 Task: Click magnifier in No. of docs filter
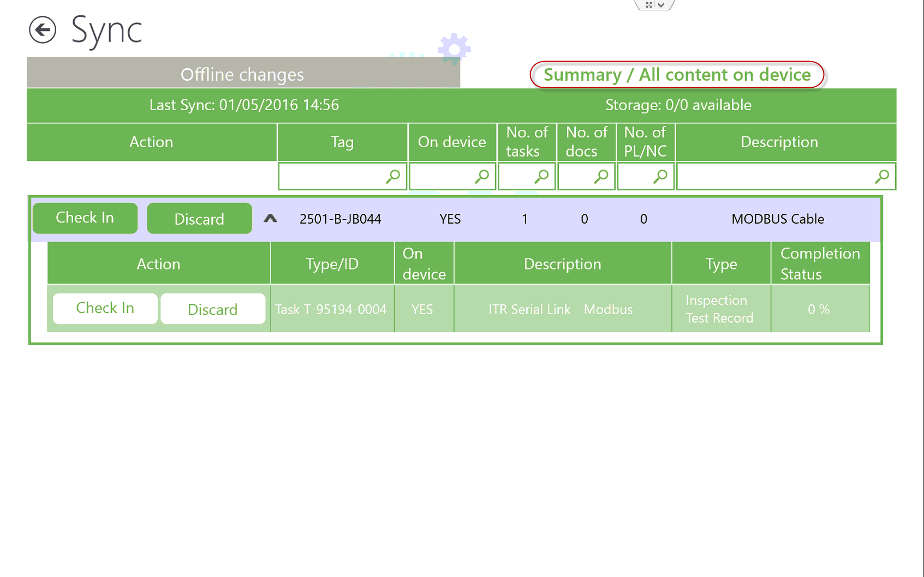(601, 176)
